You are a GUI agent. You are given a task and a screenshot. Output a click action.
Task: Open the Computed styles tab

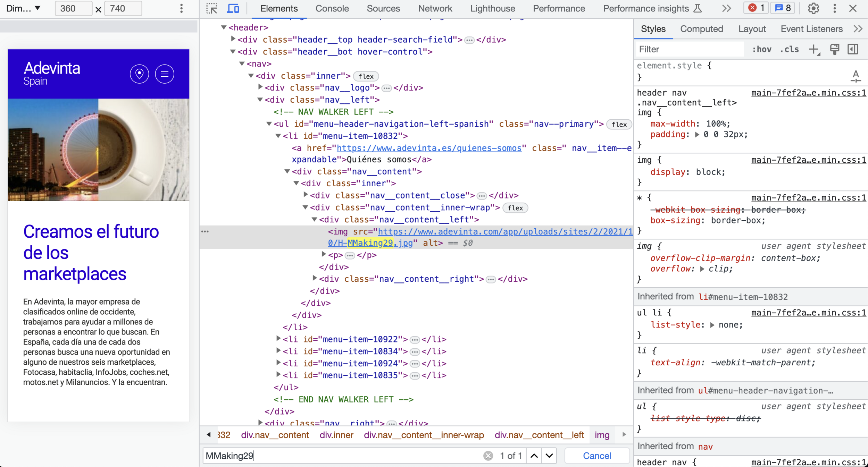(x=701, y=29)
